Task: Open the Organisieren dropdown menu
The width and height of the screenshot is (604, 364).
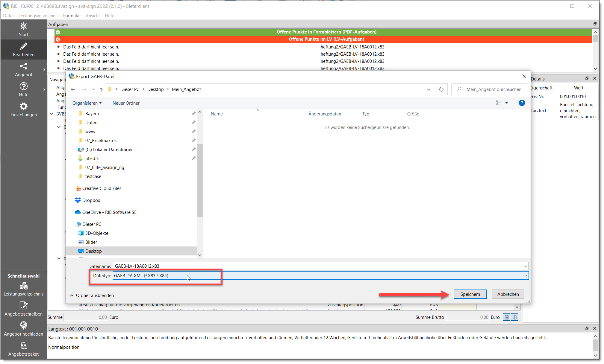Action: (x=87, y=103)
